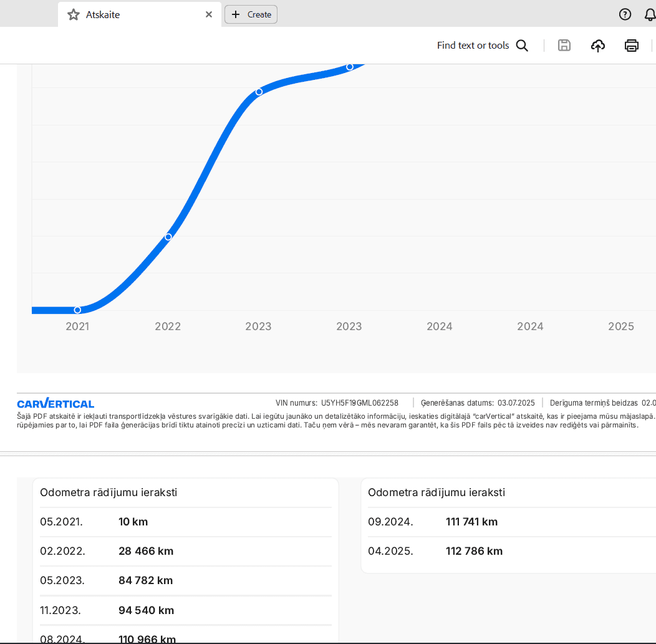656x644 pixels.
Task: Select the 10 km odometer reading
Action: coord(133,522)
